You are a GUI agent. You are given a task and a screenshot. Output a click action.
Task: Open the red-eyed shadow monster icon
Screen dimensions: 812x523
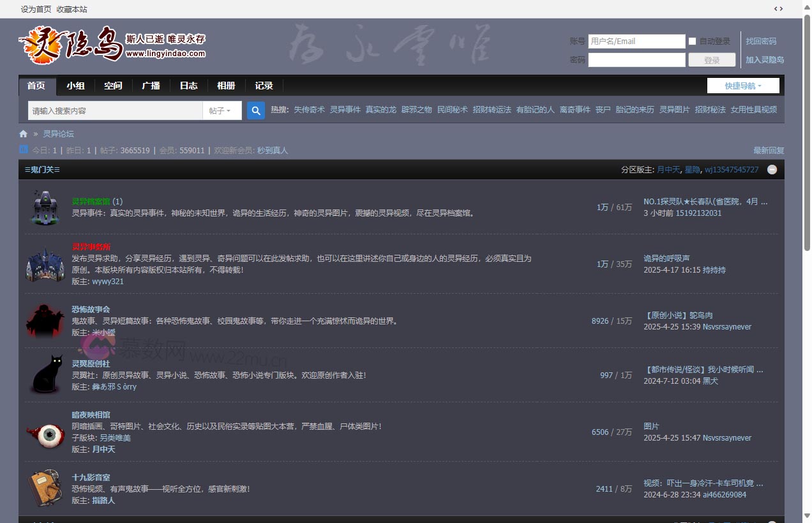pyautogui.click(x=45, y=321)
